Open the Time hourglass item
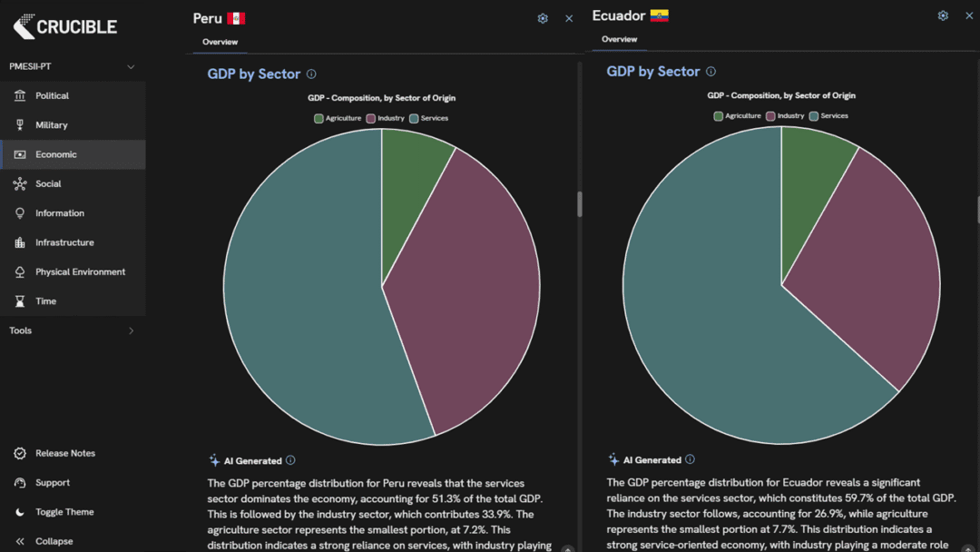Image resolution: width=980 pixels, height=552 pixels. click(45, 301)
